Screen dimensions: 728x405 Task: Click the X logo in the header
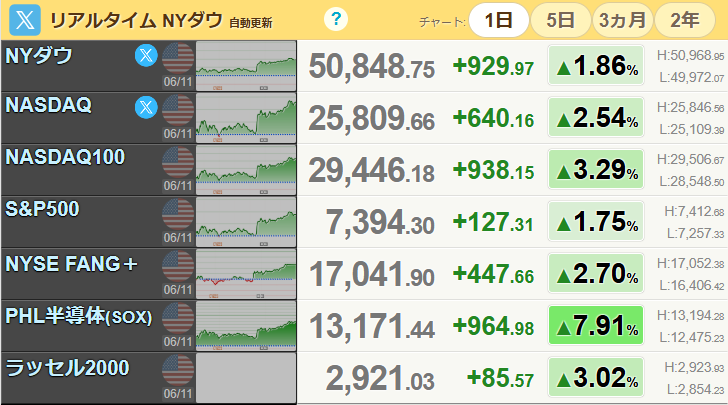click(25, 20)
